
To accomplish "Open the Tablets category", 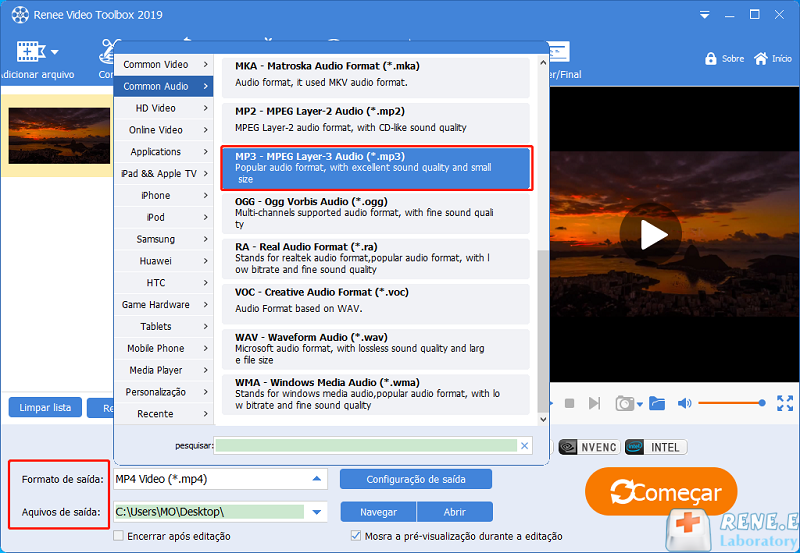I will 164,326.
